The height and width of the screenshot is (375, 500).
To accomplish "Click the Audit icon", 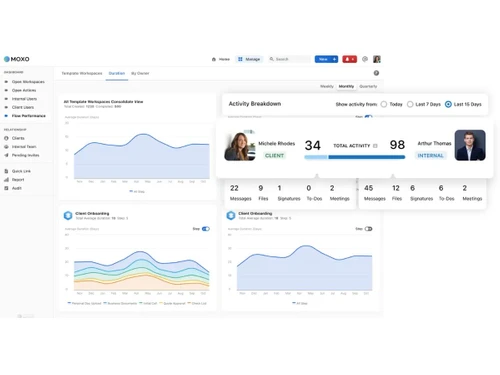I will [x=6, y=188].
